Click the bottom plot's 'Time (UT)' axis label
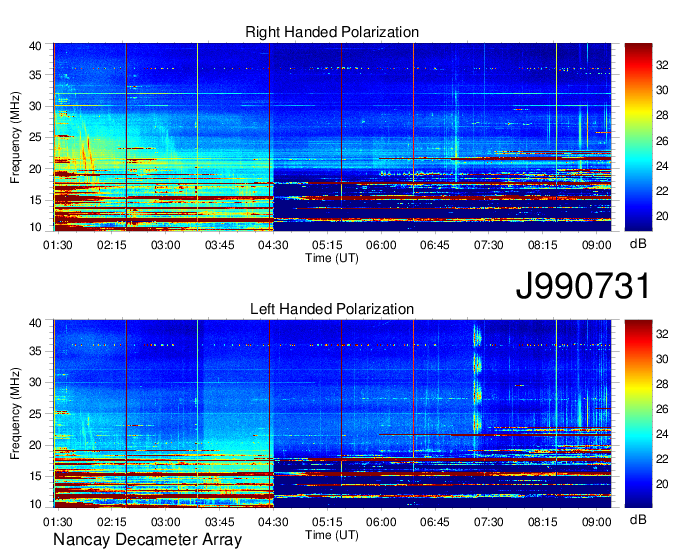Image resolution: width=680 pixels, height=552 pixels. (332, 535)
